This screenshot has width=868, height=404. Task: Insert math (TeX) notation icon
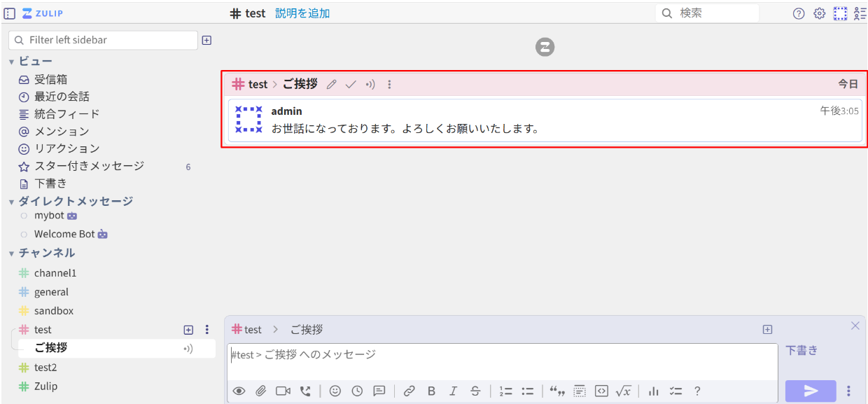click(x=624, y=391)
